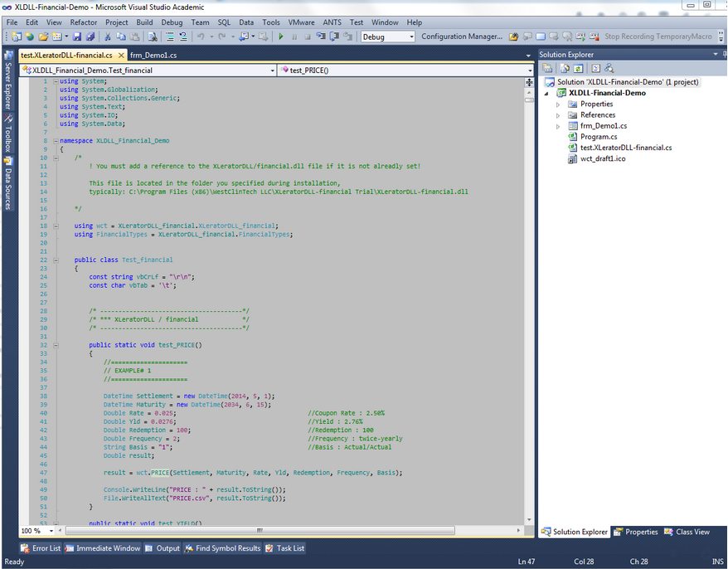Click the Break All pause icon
Viewport: 728px width, 569px height.
(294, 36)
